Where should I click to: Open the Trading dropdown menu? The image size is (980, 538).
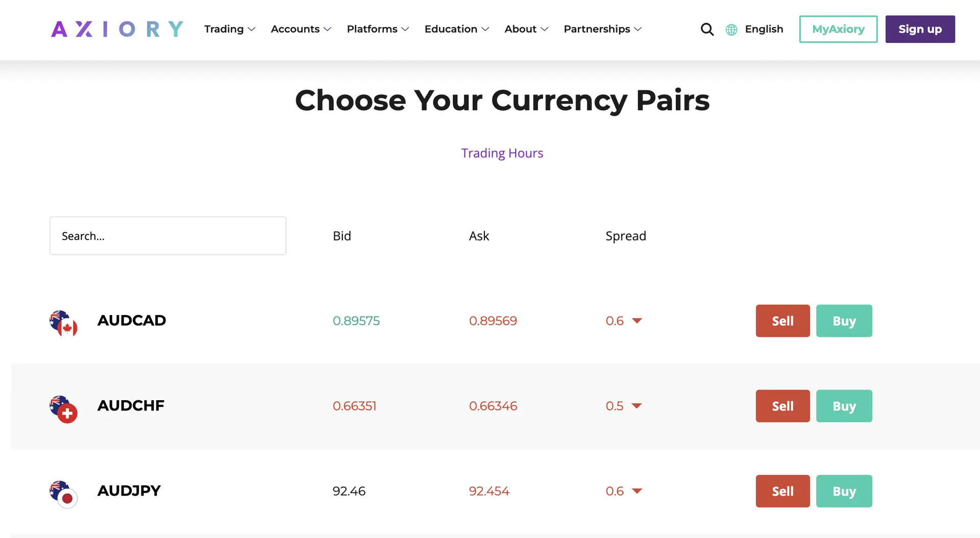[x=230, y=29]
